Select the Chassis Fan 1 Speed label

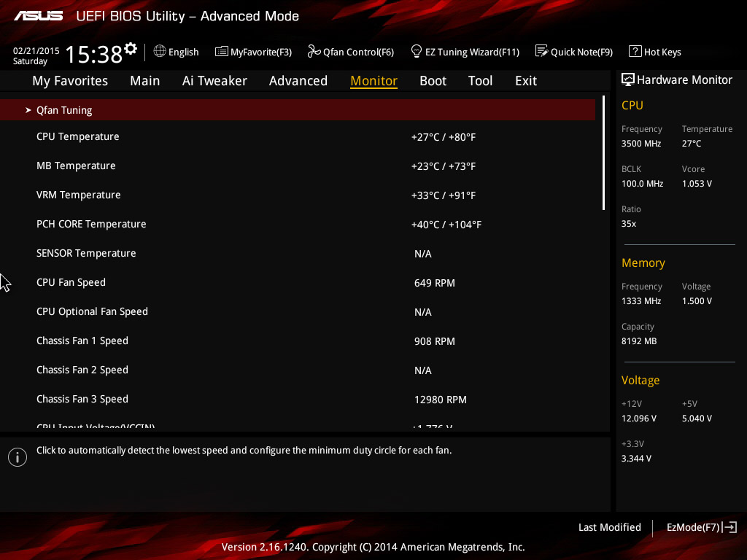click(82, 341)
